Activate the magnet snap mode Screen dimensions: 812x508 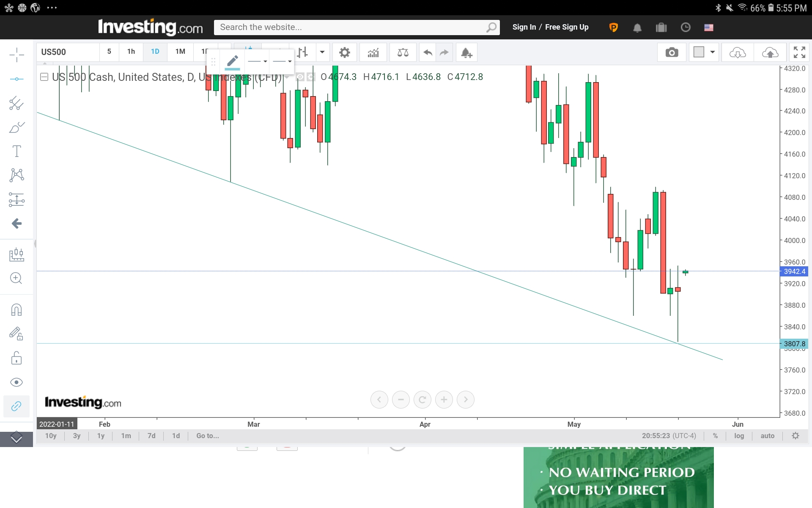pyautogui.click(x=16, y=310)
